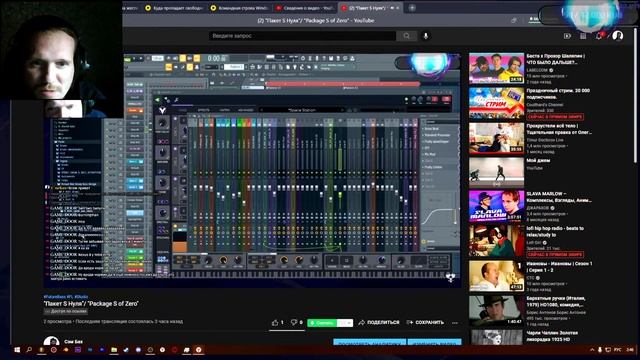Click СОХРАНИТЬ save button
This screenshot has width=640, height=360.
425,322
